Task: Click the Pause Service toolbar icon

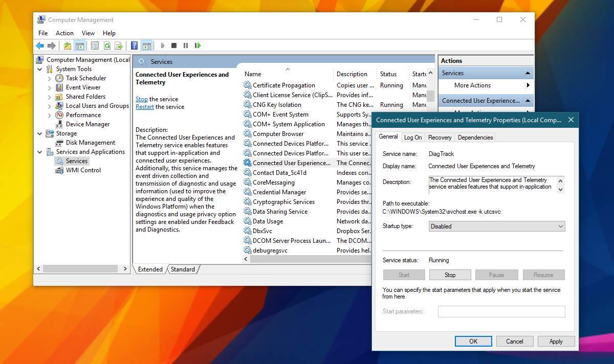Action: click(x=186, y=45)
